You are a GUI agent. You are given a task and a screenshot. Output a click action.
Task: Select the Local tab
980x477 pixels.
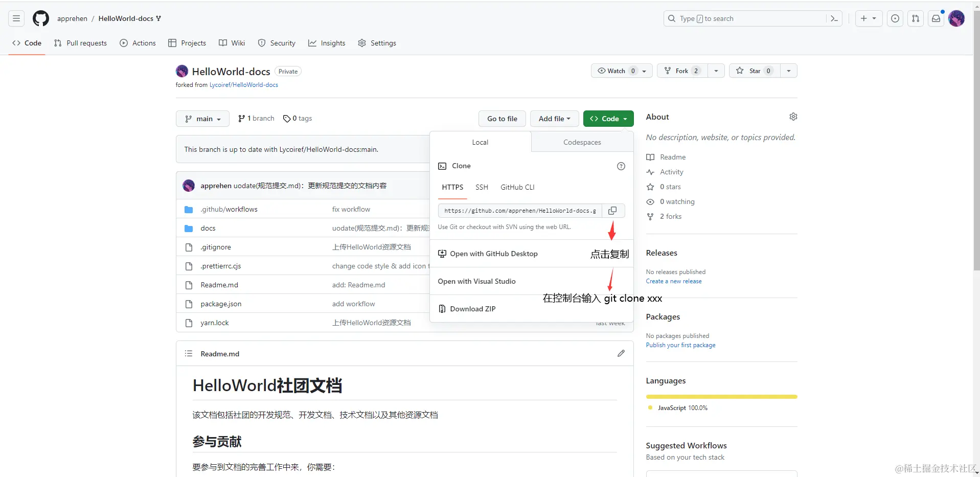pyautogui.click(x=480, y=142)
